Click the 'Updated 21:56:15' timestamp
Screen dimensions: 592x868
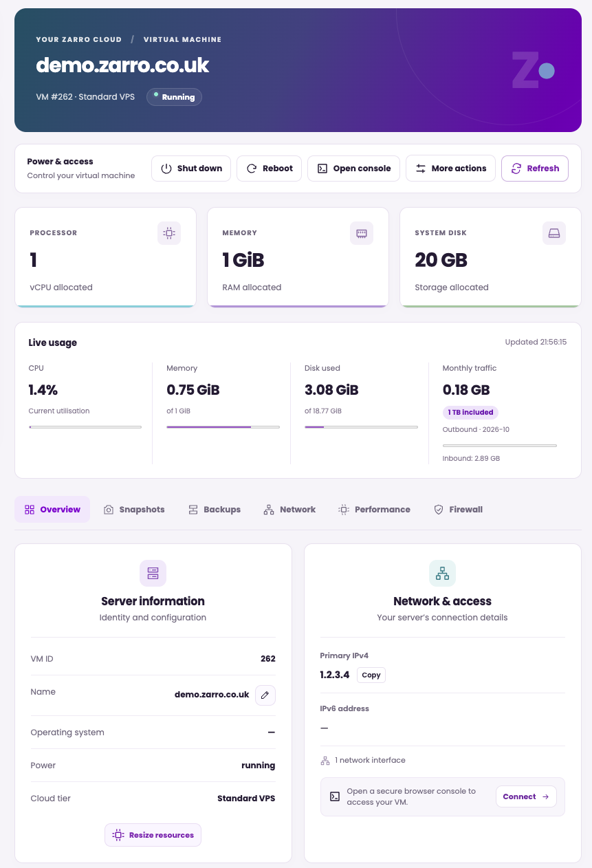click(x=536, y=342)
